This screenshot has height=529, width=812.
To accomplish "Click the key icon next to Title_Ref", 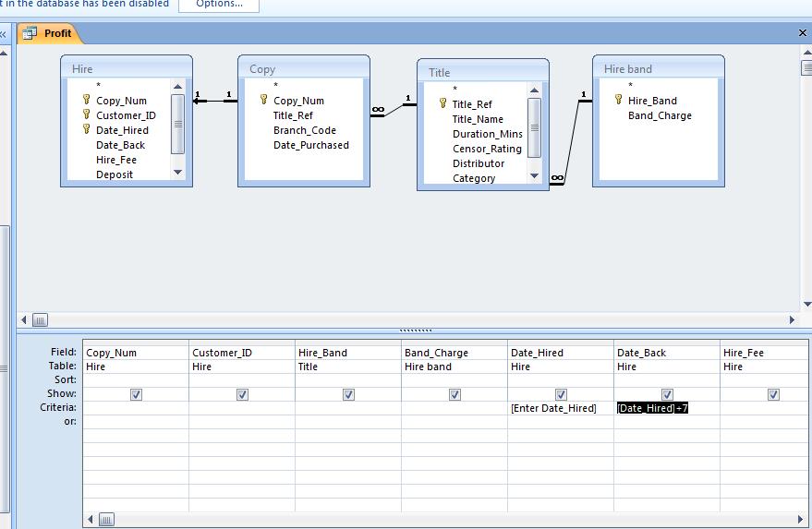I will click(442, 103).
